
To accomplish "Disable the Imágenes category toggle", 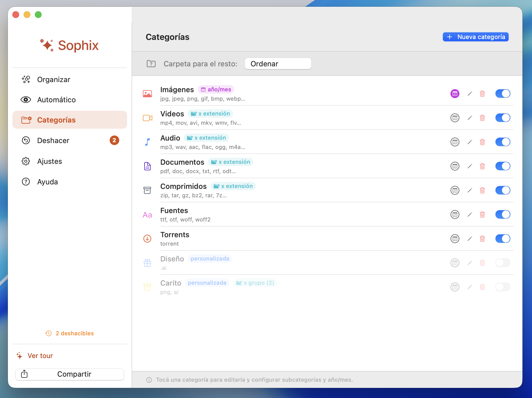I will coord(503,94).
